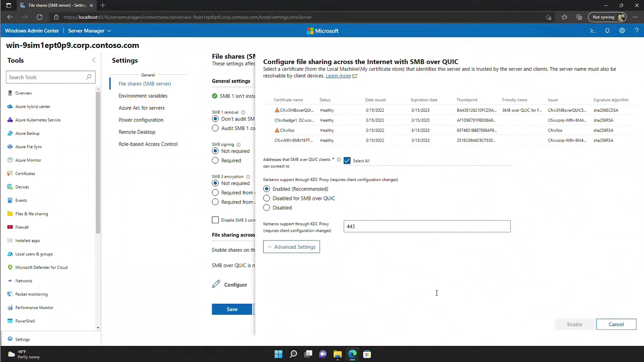Collapse the Advanced Settings section
The width and height of the screenshot is (644, 362).
(x=291, y=247)
